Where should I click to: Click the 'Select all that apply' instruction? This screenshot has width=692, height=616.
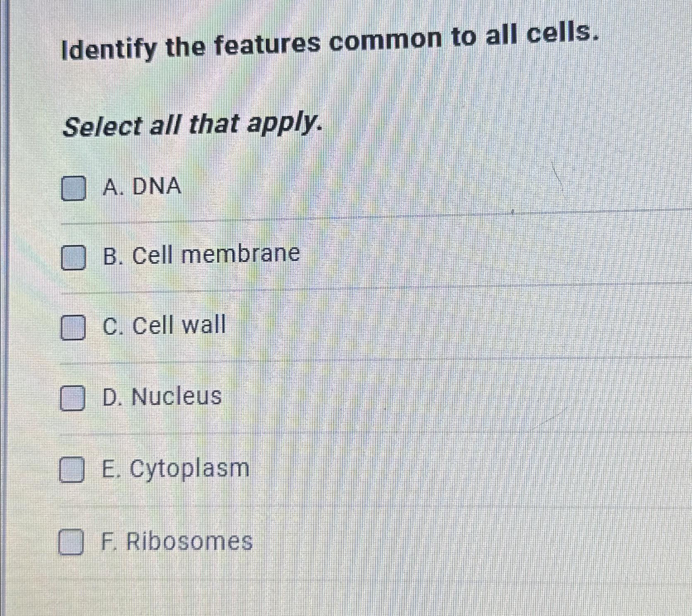click(193, 125)
